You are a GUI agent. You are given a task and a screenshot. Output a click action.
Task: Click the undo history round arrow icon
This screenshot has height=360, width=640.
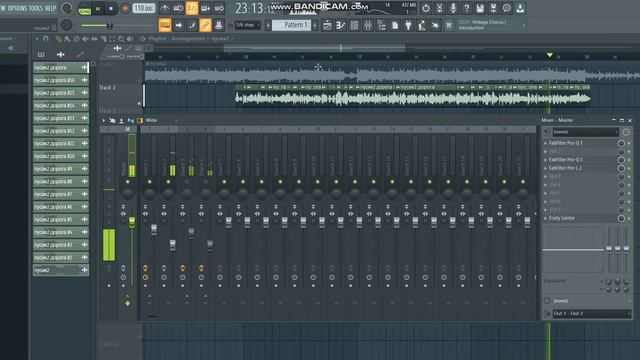coord(426,8)
